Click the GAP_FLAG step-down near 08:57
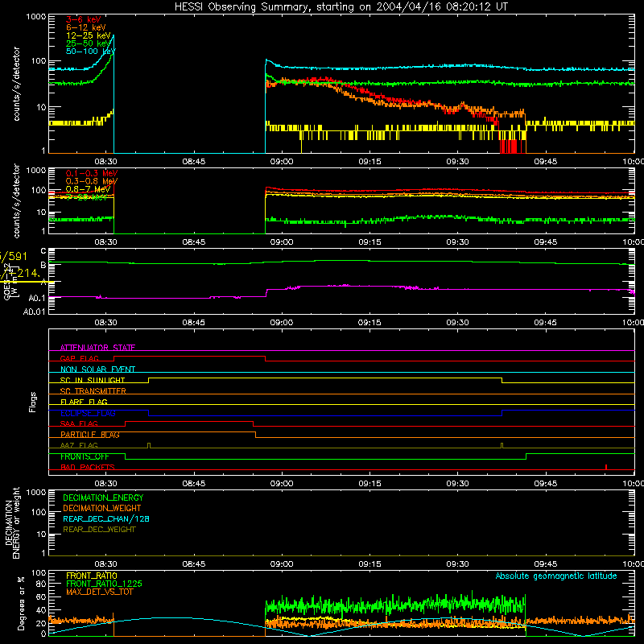 [x=266, y=358]
